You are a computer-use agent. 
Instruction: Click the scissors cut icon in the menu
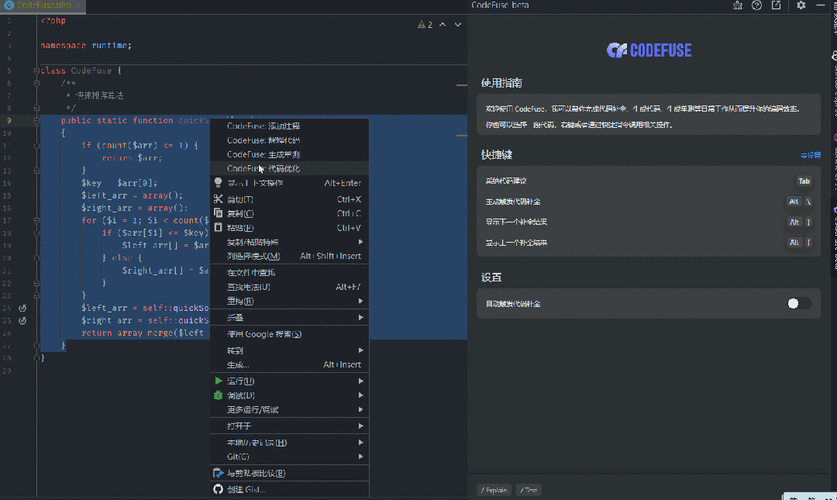point(218,199)
